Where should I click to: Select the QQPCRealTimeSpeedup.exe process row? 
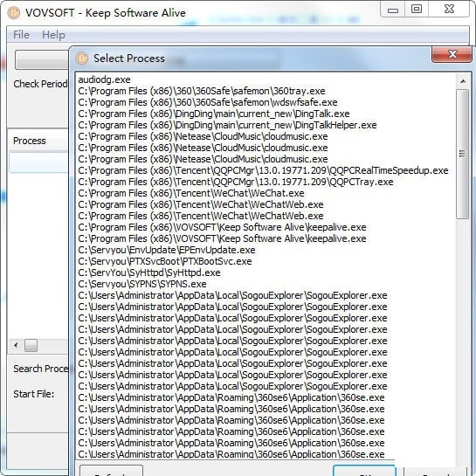[x=266, y=170]
